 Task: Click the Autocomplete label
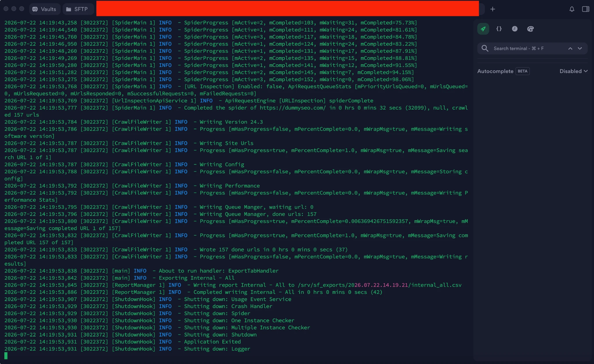click(x=495, y=71)
